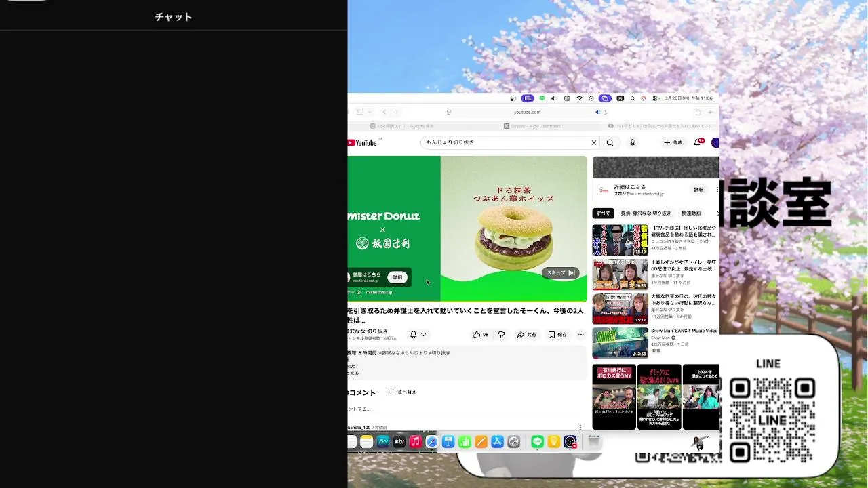868x488 pixels.
Task: Click the 大事な約束の日 video thumbnail
Action: click(620, 308)
